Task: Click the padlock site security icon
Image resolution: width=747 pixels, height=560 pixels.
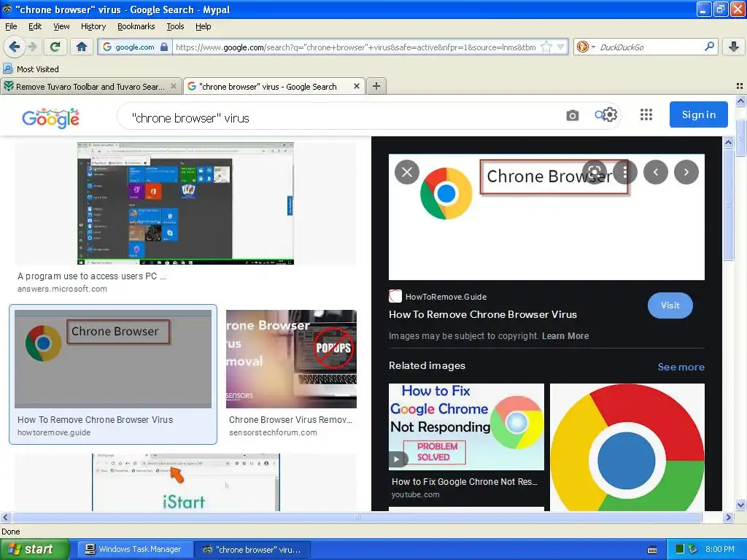Action: click(164, 47)
